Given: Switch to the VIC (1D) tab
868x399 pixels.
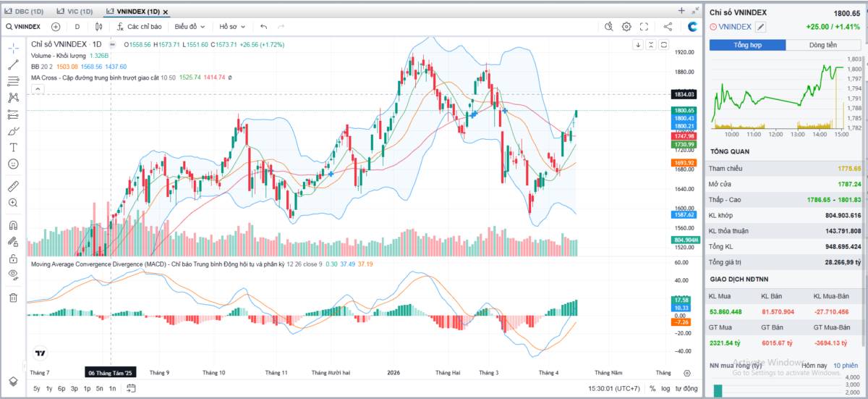Looking at the screenshot, I should (x=75, y=12).
